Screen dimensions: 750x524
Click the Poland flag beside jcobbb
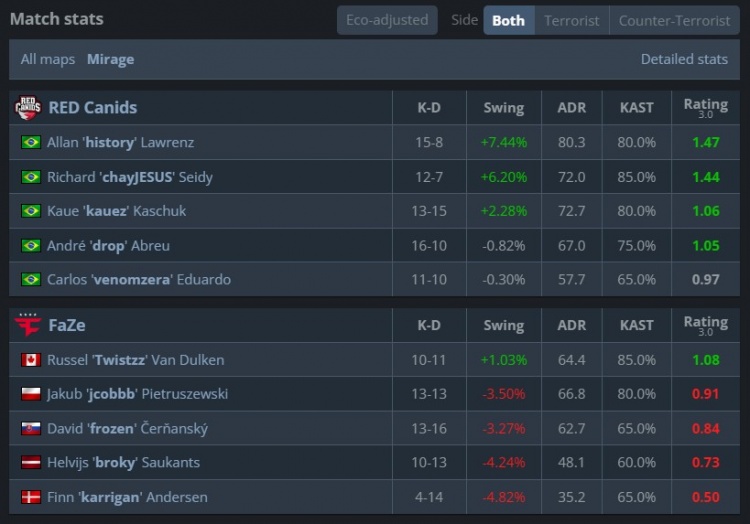30,394
